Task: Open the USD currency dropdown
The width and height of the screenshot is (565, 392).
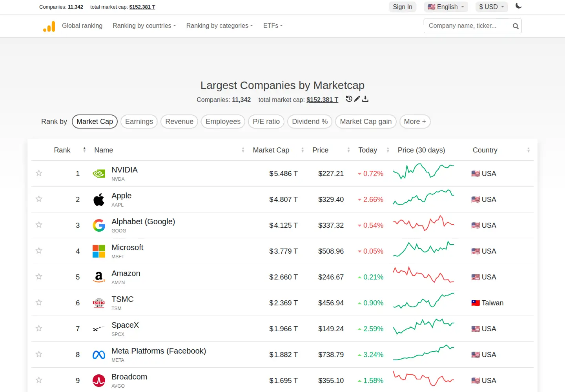Action: tap(492, 7)
